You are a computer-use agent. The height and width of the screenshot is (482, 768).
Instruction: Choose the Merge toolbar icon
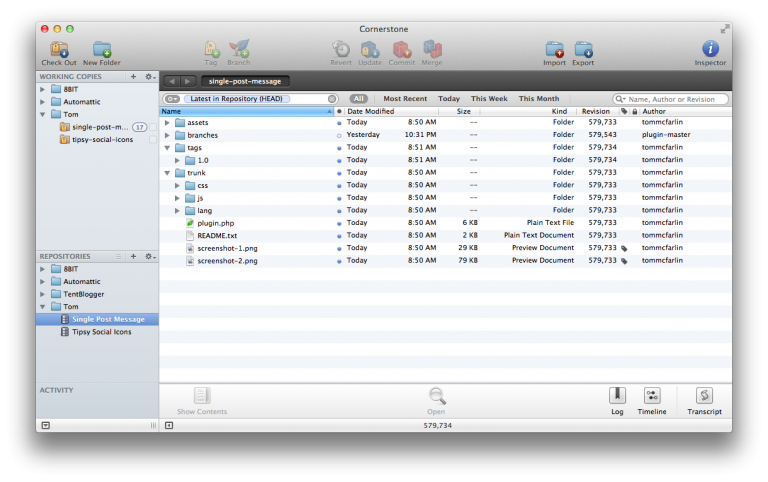(432, 50)
